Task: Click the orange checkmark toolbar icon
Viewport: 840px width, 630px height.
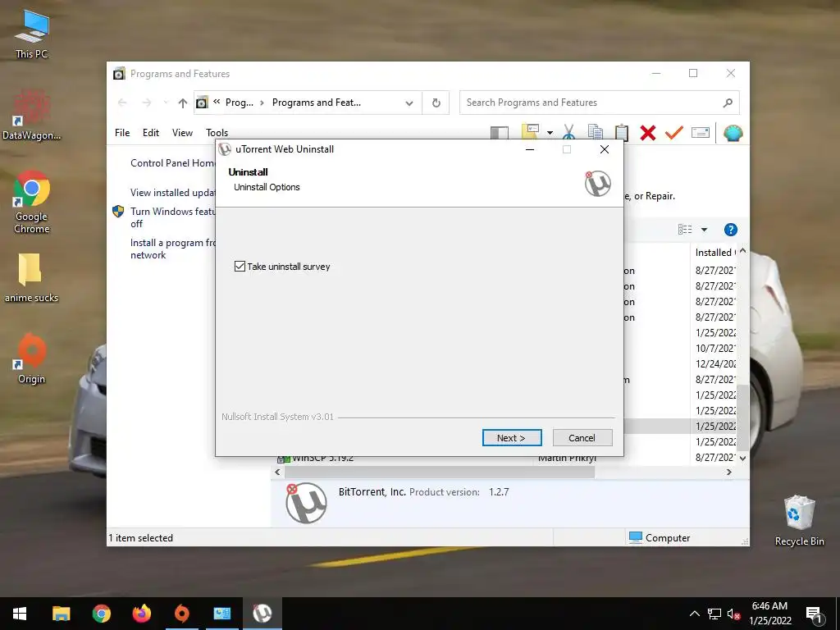Action: point(673,132)
